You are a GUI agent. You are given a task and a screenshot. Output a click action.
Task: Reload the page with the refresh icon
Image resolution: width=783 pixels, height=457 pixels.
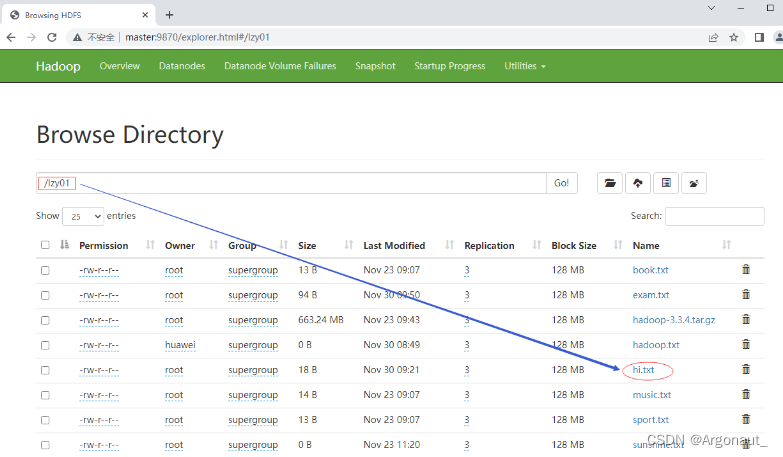tap(52, 37)
